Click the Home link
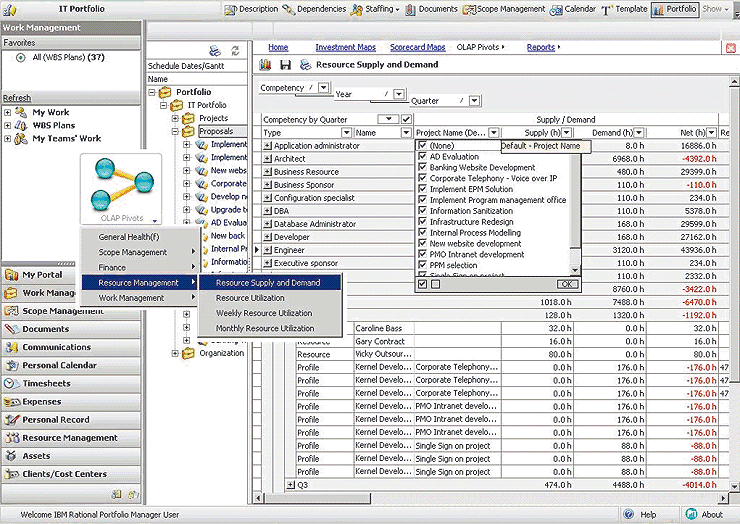The height and width of the screenshot is (524, 740). (x=278, y=47)
